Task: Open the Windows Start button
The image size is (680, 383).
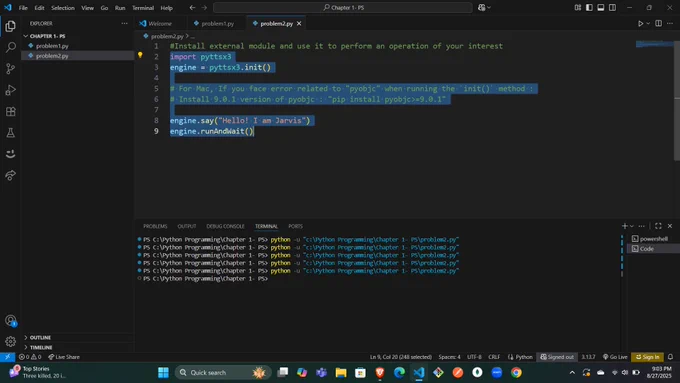Action: pyautogui.click(x=163, y=373)
